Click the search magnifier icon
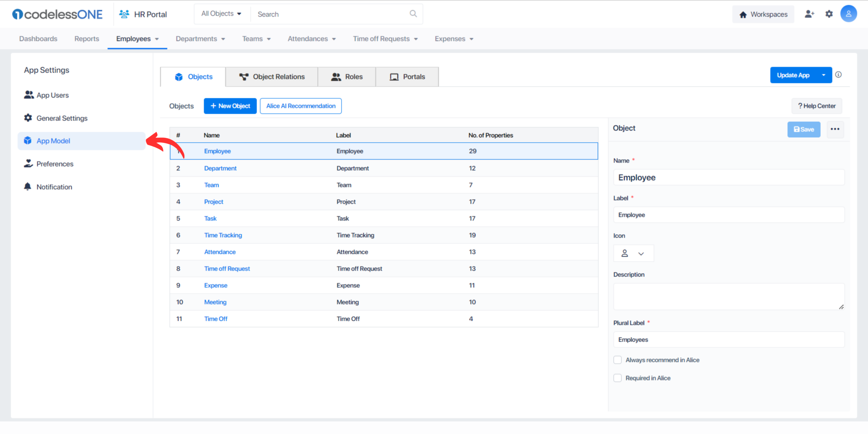Viewport: 868px width, 434px height. [x=413, y=14]
